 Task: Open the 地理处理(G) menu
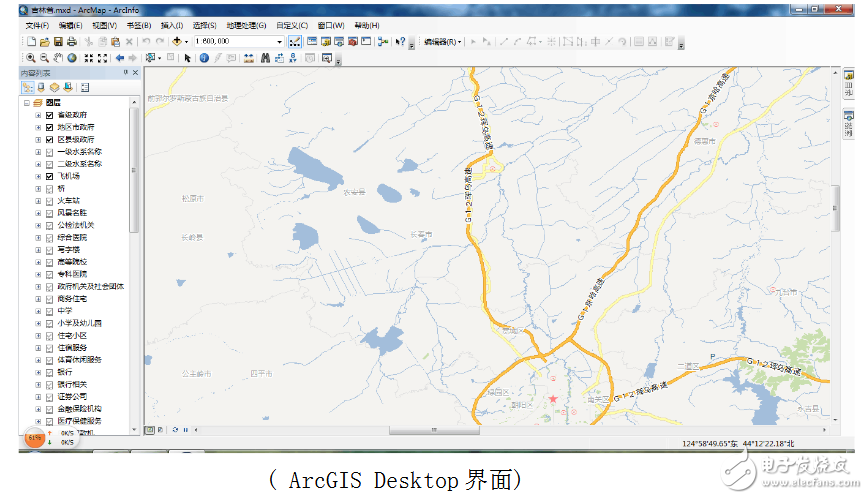[x=241, y=25]
